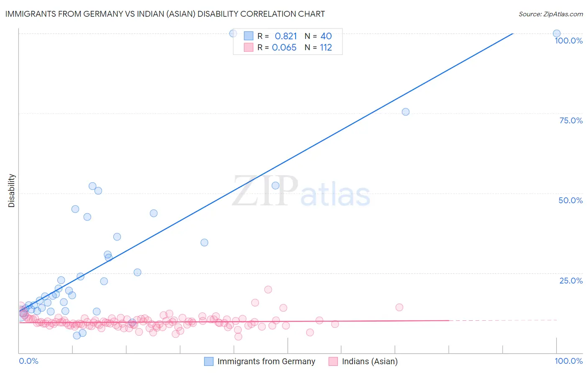The width and height of the screenshot is (588, 373).
Task: Click the Disability y-axis label
Action: pos(12,191)
